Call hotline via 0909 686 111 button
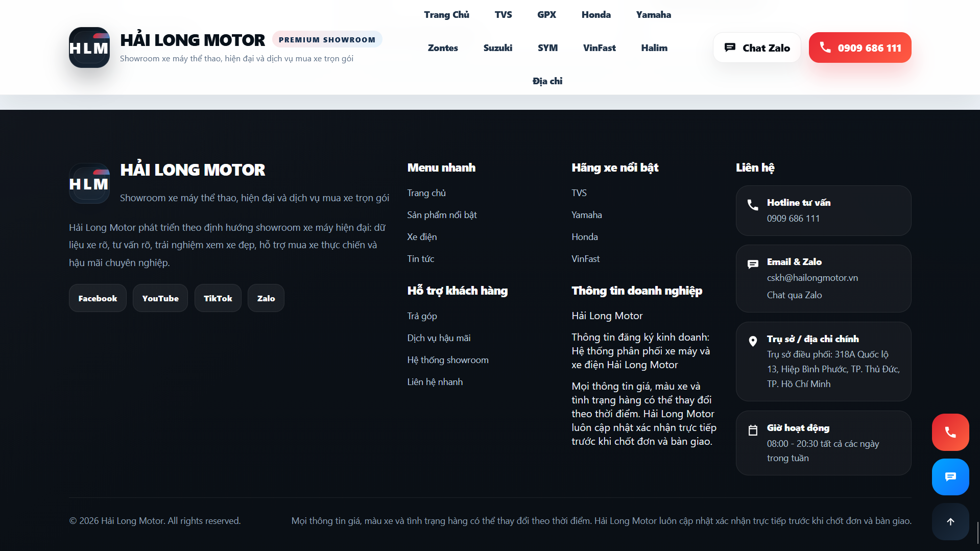The image size is (980, 551). click(x=860, y=47)
